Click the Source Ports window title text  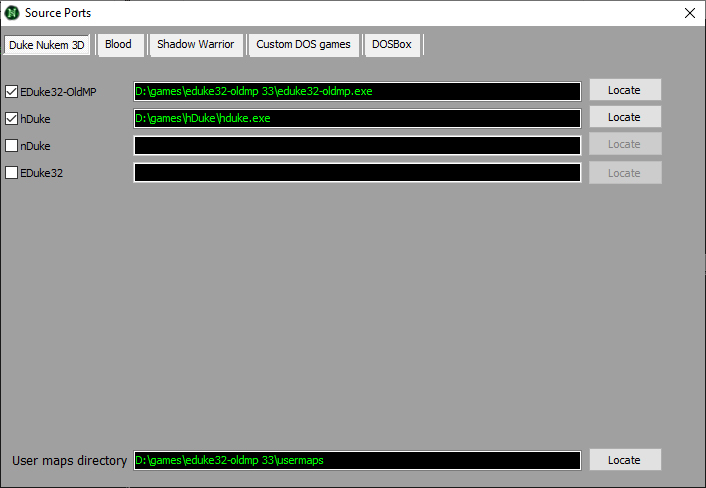point(58,13)
